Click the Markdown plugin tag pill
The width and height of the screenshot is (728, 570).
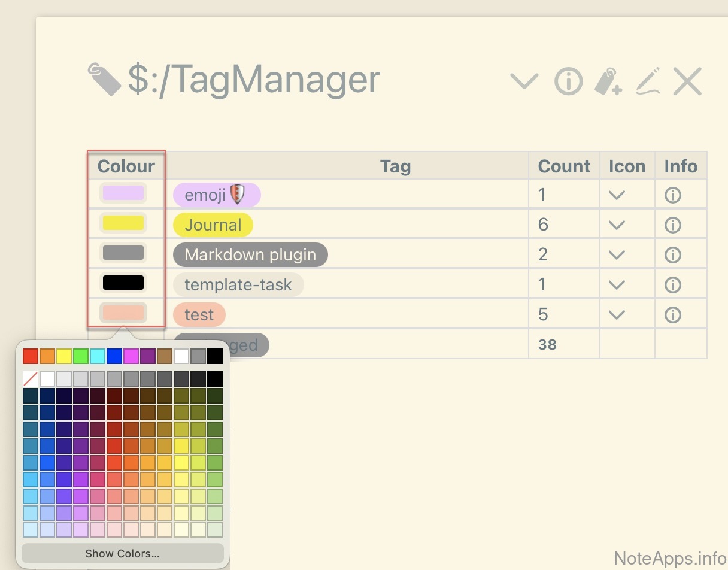click(x=250, y=255)
